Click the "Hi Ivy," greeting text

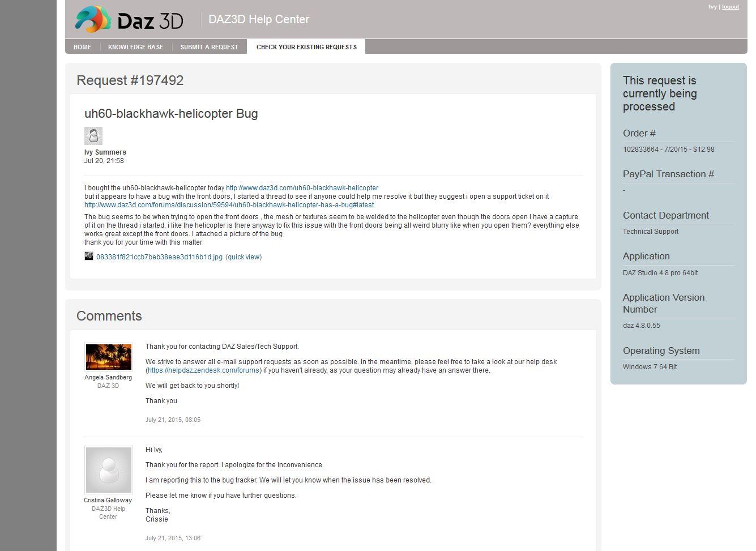(x=154, y=450)
